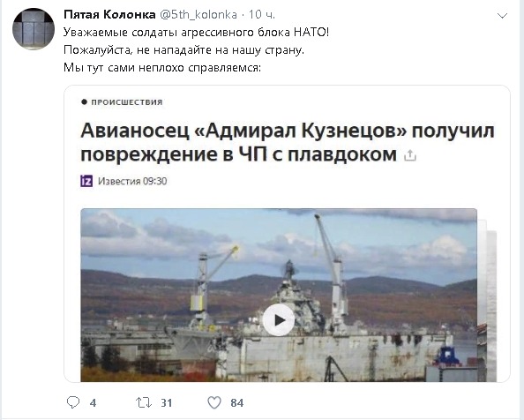The height and width of the screenshot is (420, 524).
Task: Open the Пятая Колонка display name
Action: click(109, 14)
